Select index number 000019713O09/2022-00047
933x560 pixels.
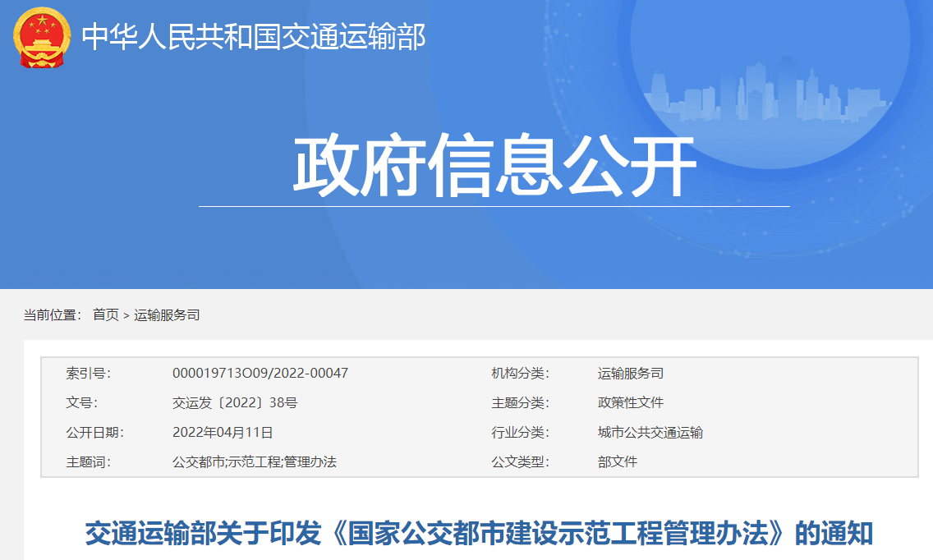pyautogui.click(x=260, y=374)
